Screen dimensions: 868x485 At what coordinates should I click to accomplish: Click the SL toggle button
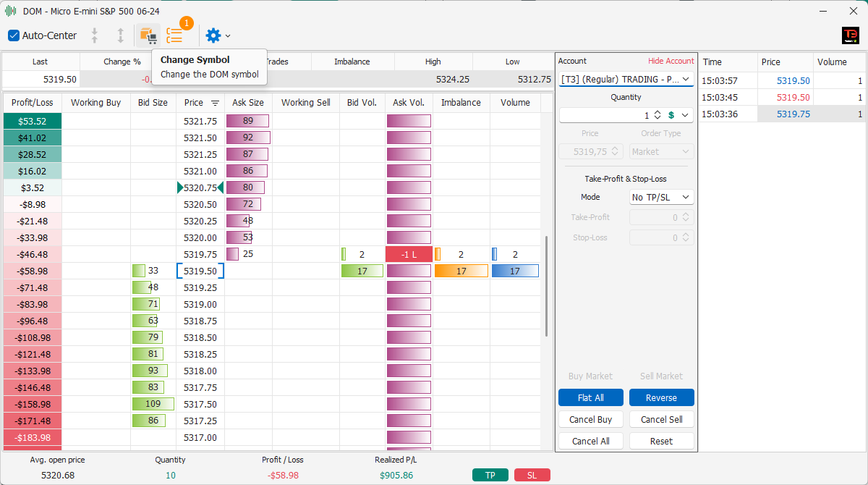(532, 475)
